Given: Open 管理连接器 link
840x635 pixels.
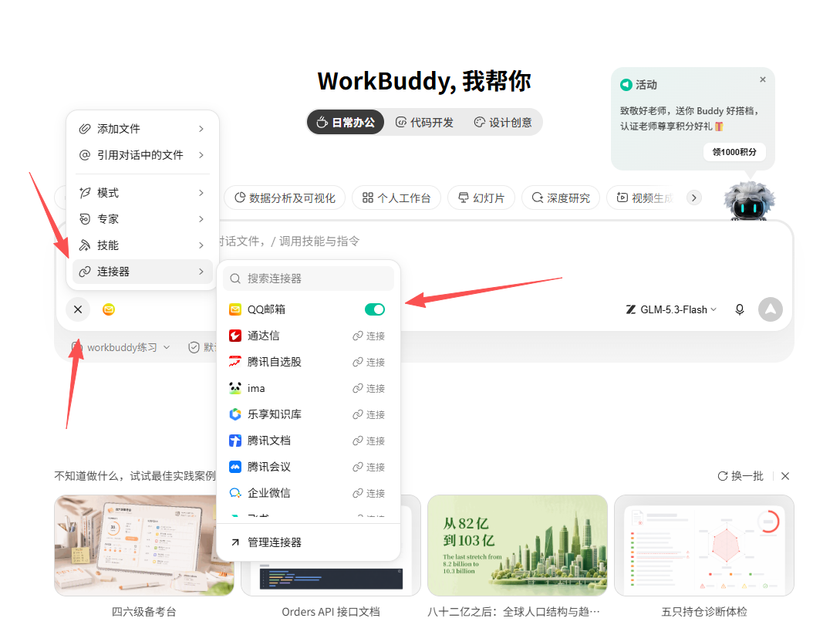Looking at the screenshot, I should click(x=309, y=542).
